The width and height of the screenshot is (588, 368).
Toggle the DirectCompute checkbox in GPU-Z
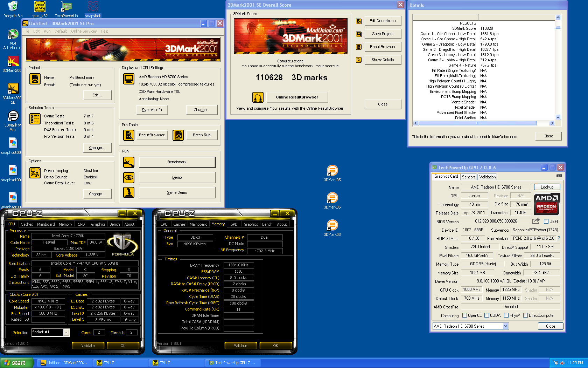(x=526, y=315)
